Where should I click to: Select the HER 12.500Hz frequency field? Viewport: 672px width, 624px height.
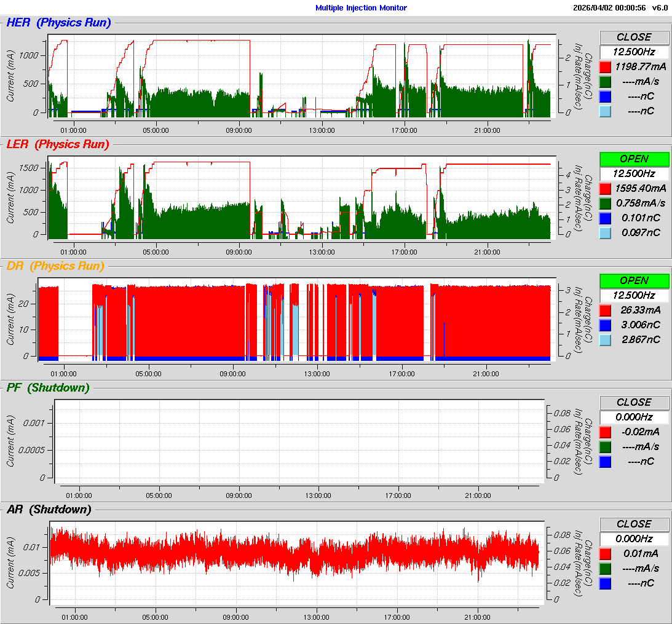[x=634, y=52]
